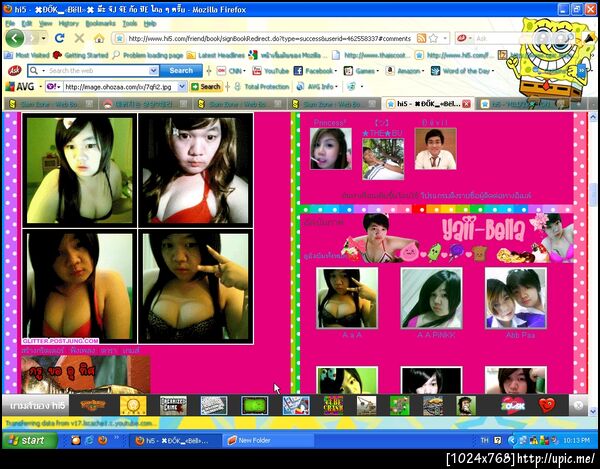
Task: Open the Bookmarks menu
Action: coord(100,24)
